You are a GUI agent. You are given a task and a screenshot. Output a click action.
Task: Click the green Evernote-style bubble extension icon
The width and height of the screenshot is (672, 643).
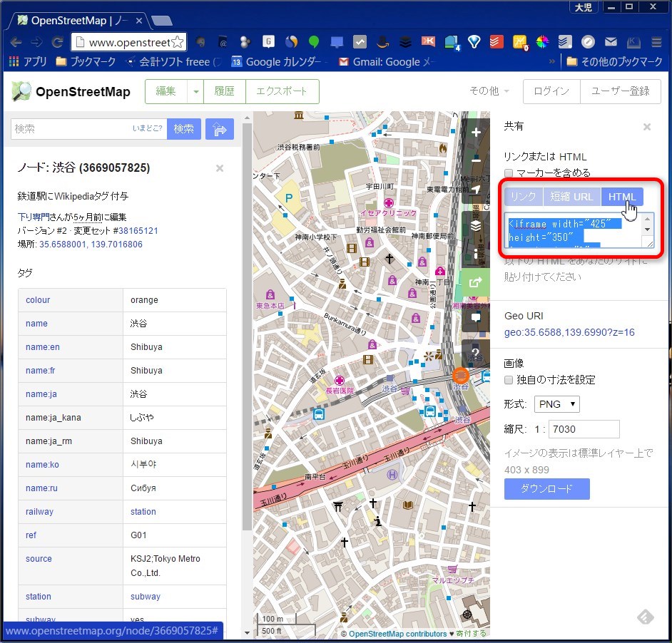pyautogui.click(x=314, y=42)
